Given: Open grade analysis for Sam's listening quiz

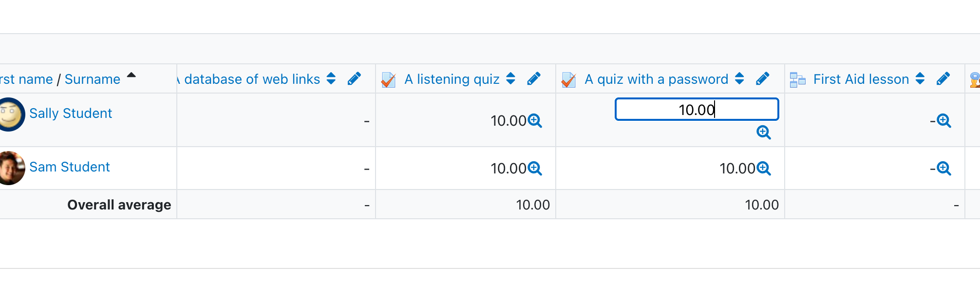Looking at the screenshot, I should pos(535,168).
